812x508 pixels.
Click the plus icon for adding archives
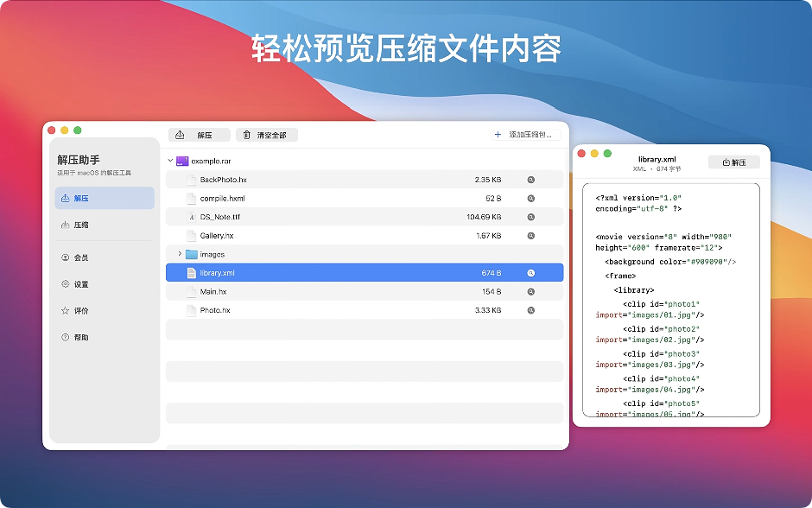[x=498, y=134]
